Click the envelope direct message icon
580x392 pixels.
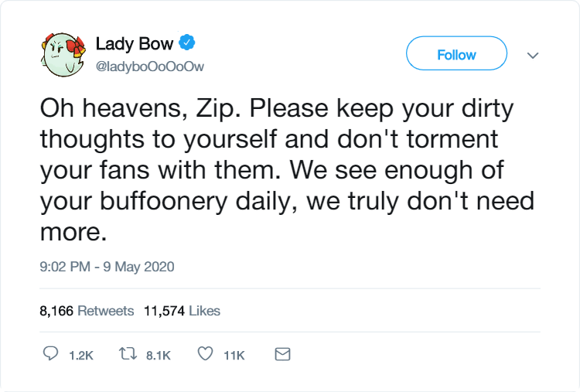(x=283, y=355)
